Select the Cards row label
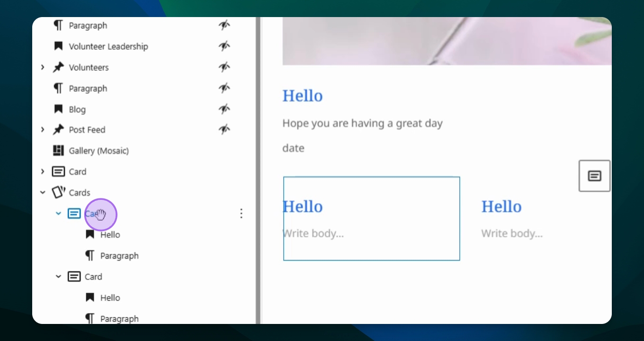 80,192
